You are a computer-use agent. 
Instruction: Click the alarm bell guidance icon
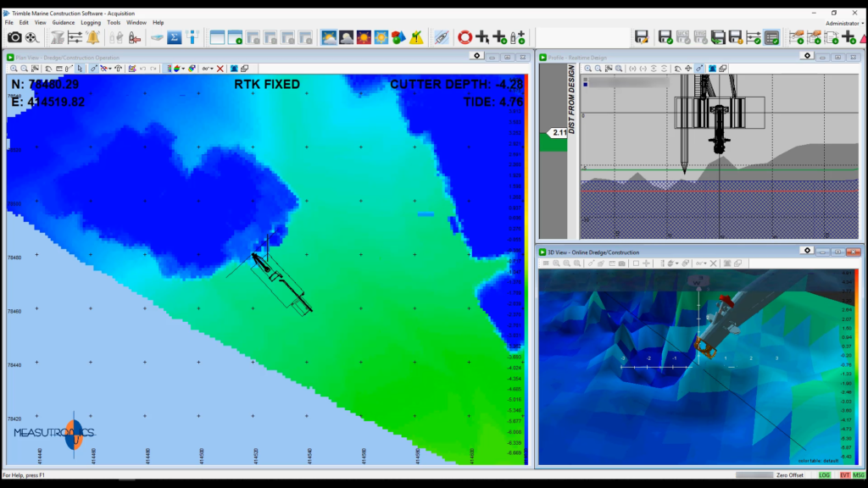tap(93, 38)
